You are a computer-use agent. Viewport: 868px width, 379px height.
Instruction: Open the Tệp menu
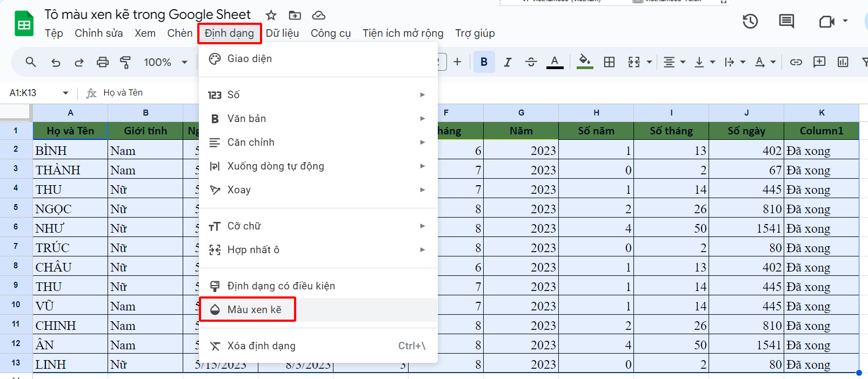(x=54, y=33)
